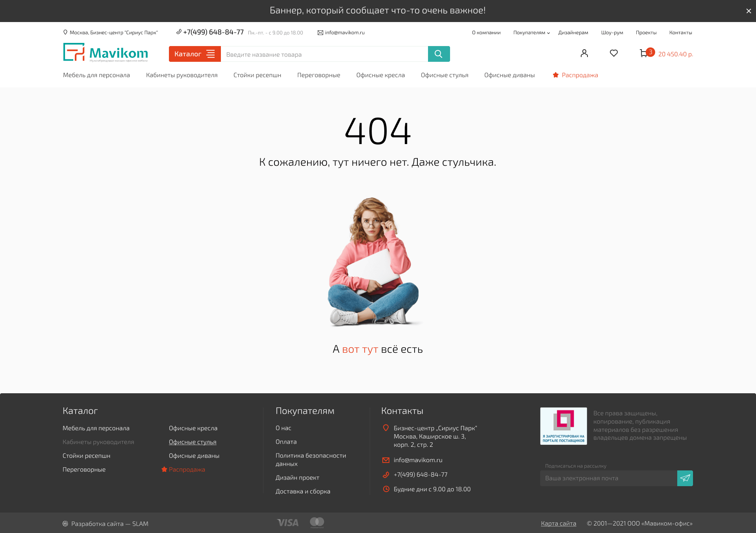Open Доставка и сборка footer link
This screenshot has width=756, height=533.
(x=303, y=491)
